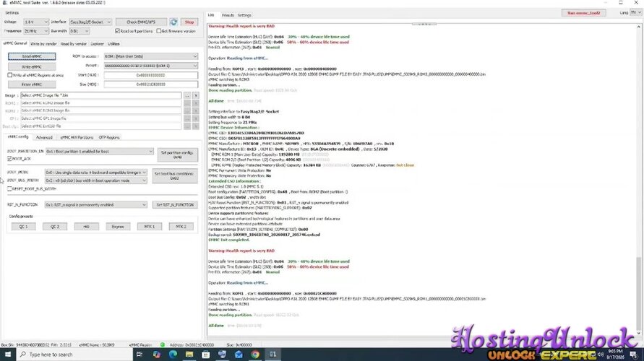The height and width of the screenshot is (361, 644).
Task: Click the Run emmc_tool2 button
Action: click(x=583, y=13)
